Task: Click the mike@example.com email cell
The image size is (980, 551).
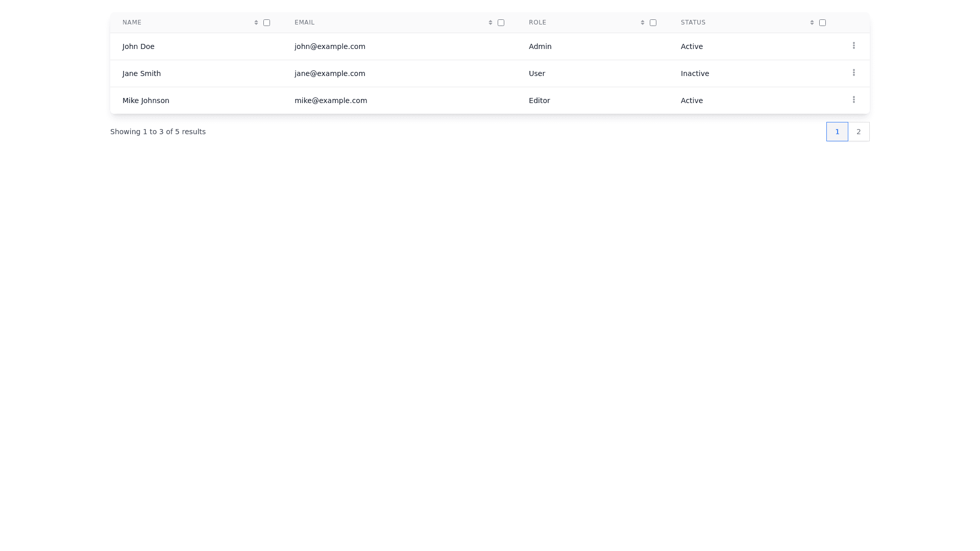Action: (331, 101)
